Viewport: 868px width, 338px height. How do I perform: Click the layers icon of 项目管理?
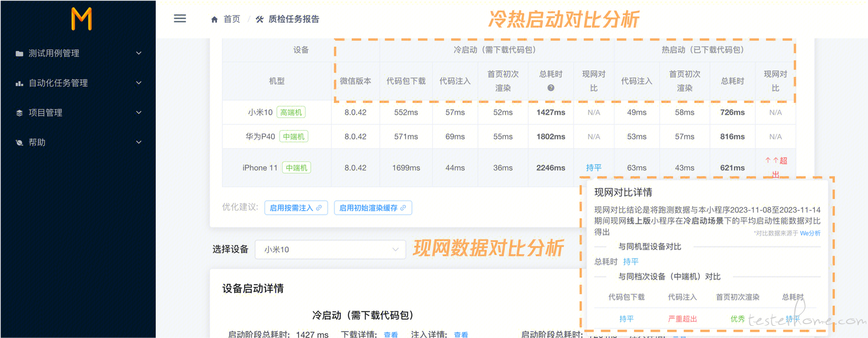point(20,113)
